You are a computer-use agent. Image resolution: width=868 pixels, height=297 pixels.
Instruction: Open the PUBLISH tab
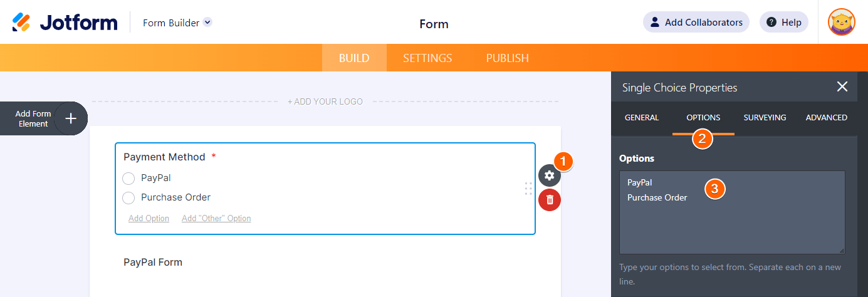(x=508, y=58)
